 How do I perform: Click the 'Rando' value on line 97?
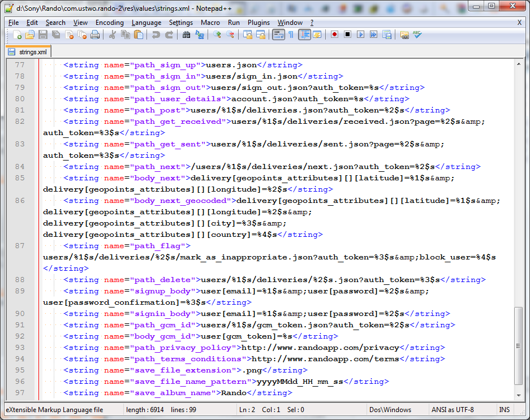click(234, 393)
